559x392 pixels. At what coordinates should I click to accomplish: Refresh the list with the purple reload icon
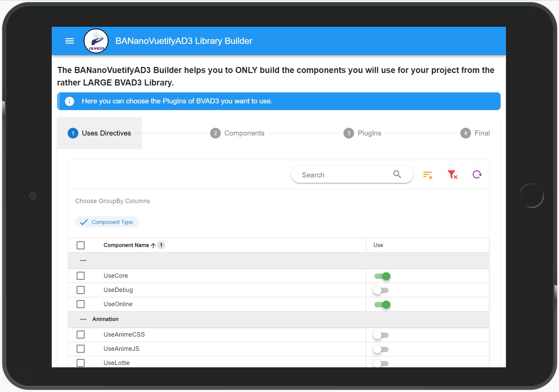[x=477, y=175]
